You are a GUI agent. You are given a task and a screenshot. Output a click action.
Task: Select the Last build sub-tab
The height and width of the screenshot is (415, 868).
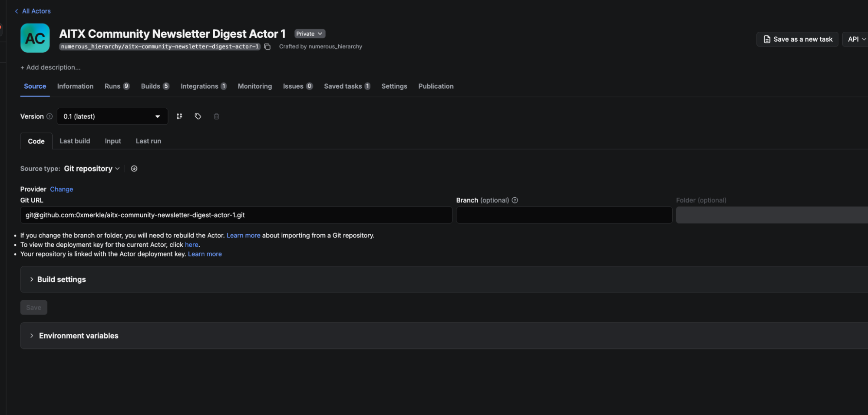[75, 141]
